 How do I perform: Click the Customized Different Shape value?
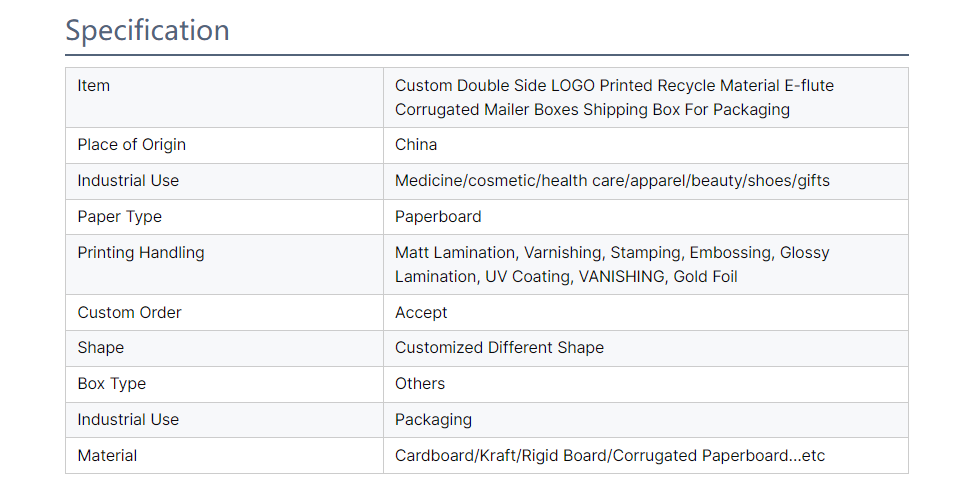click(x=499, y=348)
